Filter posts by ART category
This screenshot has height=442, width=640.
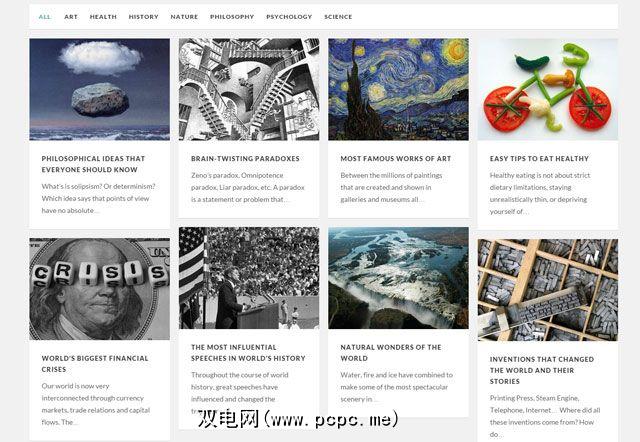coord(71,17)
